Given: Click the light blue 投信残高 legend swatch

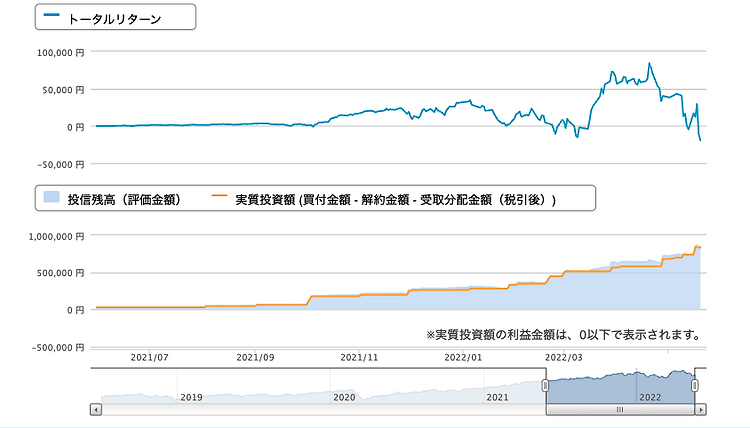Looking at the screenshot, I should click(x=51, y=197).
